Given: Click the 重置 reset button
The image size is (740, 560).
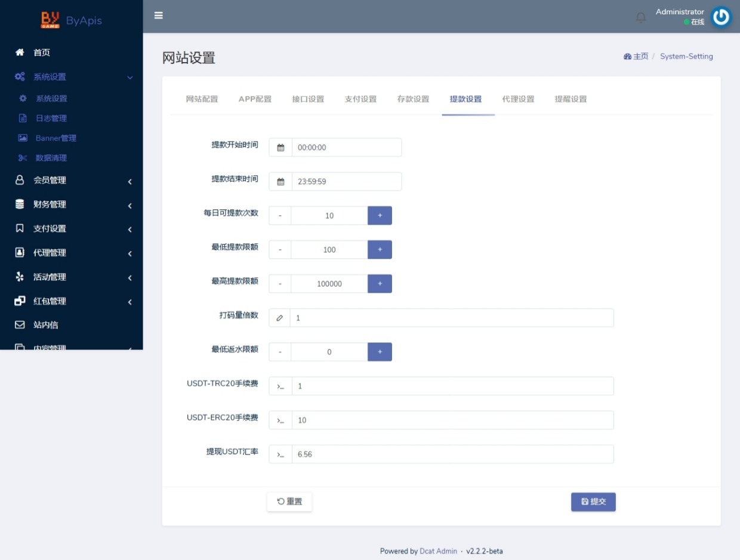Looking at the screenshot, I should [x=289, y=502].
